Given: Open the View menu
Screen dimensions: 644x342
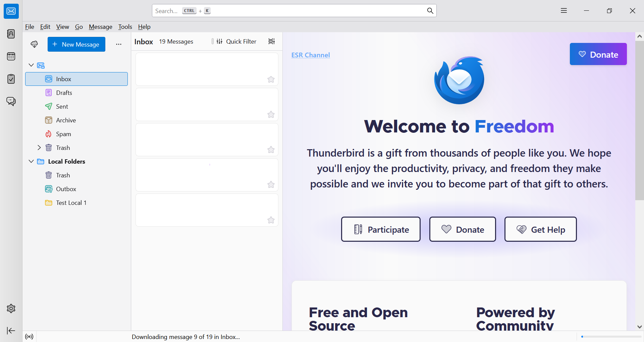Looking at the screenshot, I should tap(63, 26).
